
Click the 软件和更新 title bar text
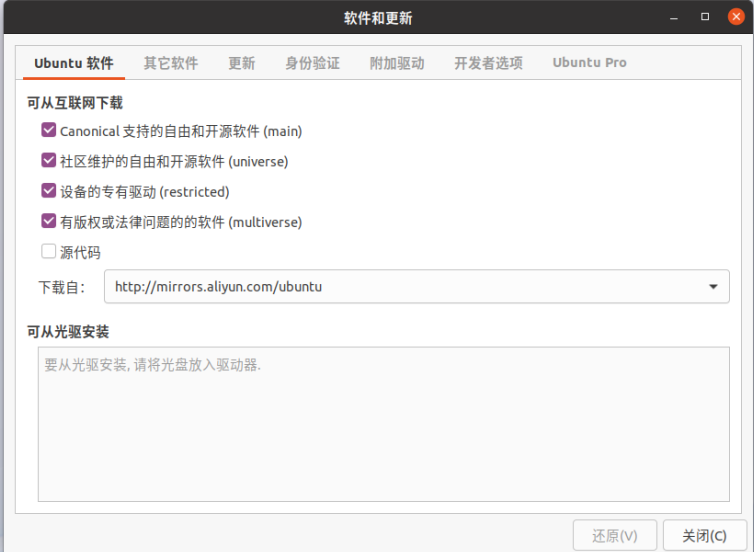coord(378,18)
